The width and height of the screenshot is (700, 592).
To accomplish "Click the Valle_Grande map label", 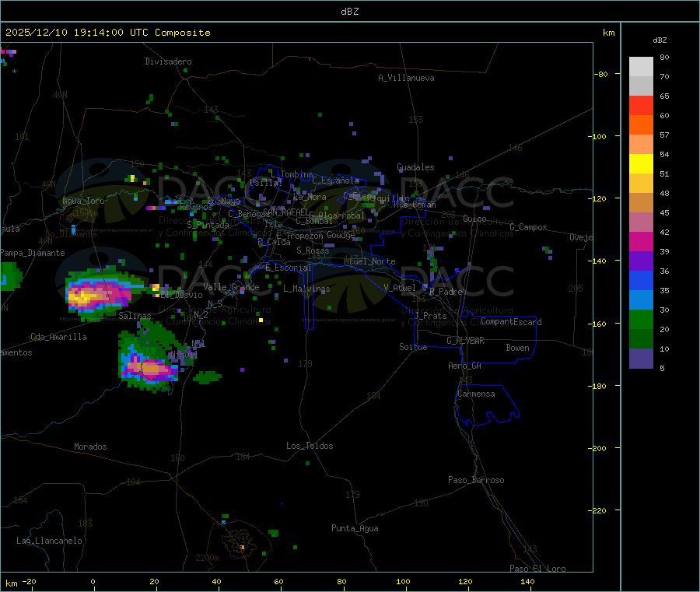I will 231,287.
